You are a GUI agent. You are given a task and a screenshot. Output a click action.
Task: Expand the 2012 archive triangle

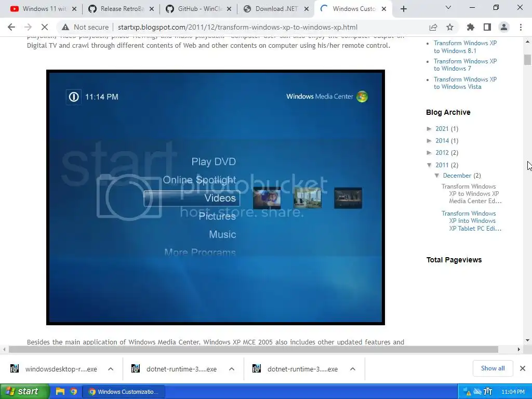[x=429, y=153]
